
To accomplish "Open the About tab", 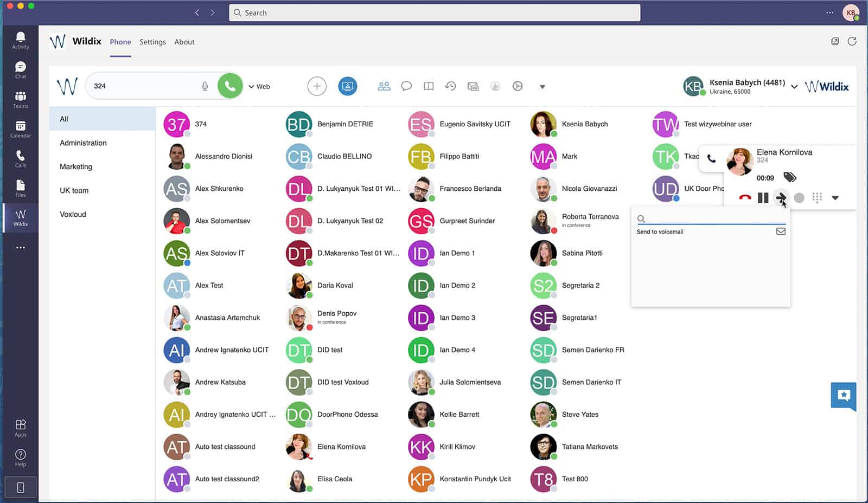I will (x=184, y=42).
